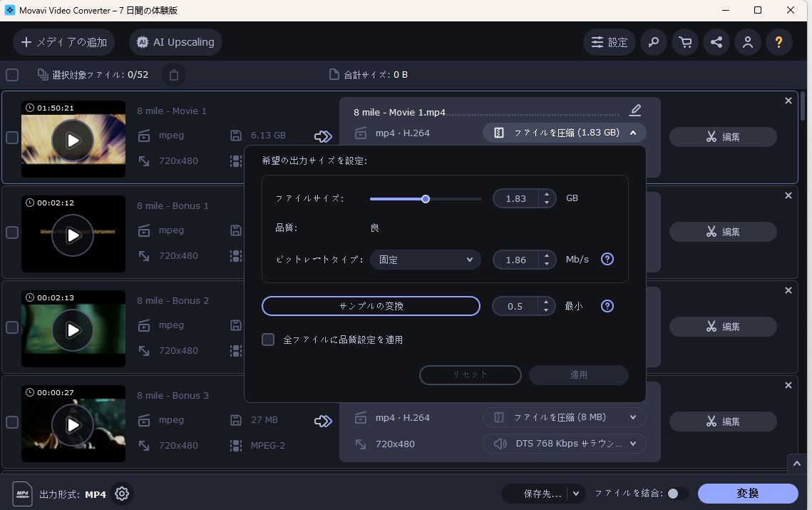This screenshot has height=510, width=812.
Task: Click the file size slider handle
Action: click(425, 199)
